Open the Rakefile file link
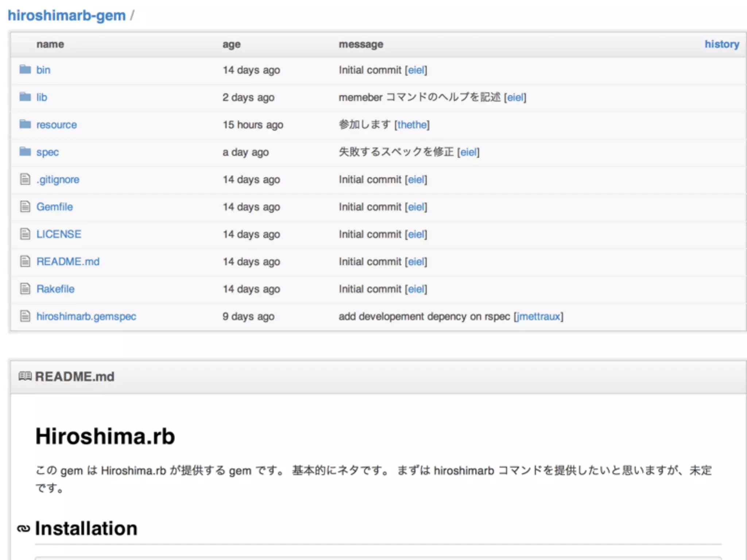 (x=55, y=289)
